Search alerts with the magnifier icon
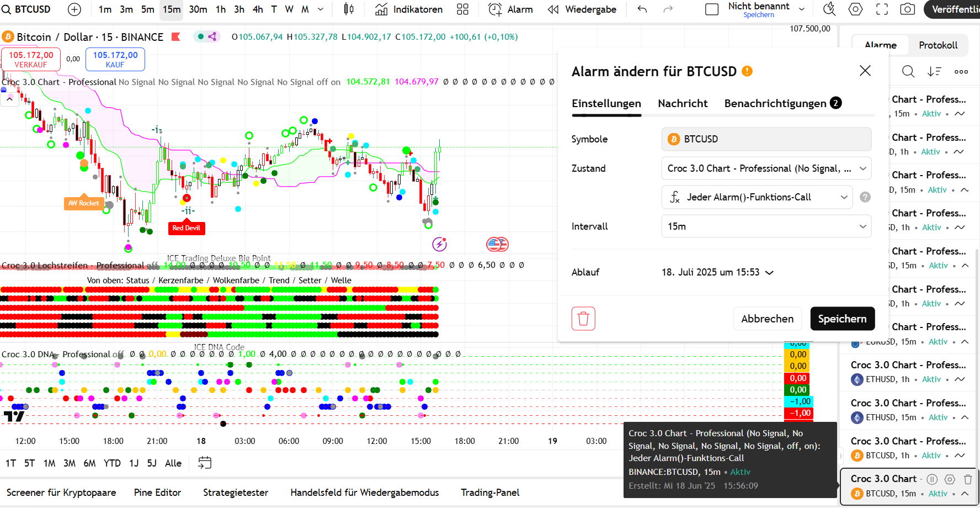This screenshot has height=508, width=980. click(908, 71)
